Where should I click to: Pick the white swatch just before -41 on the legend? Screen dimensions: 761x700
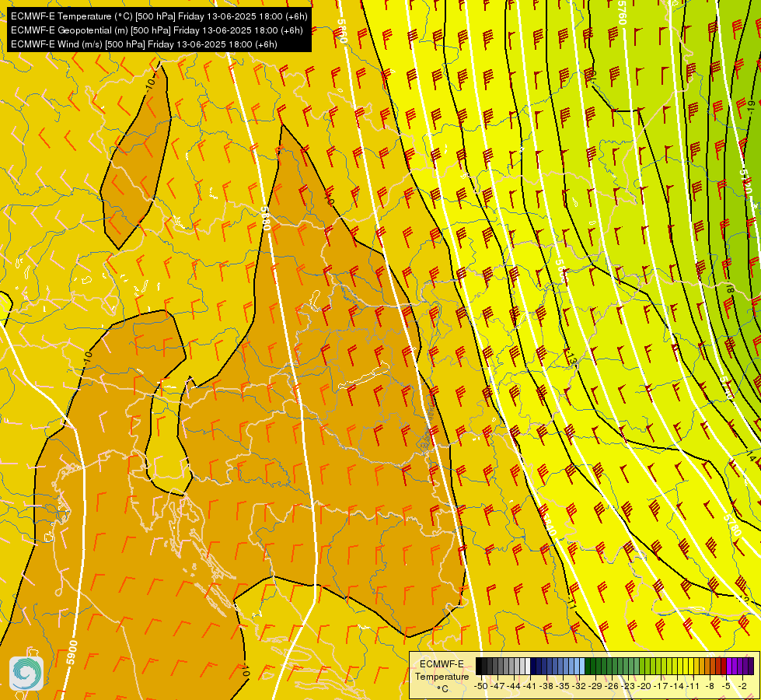[x=528, y=666]
